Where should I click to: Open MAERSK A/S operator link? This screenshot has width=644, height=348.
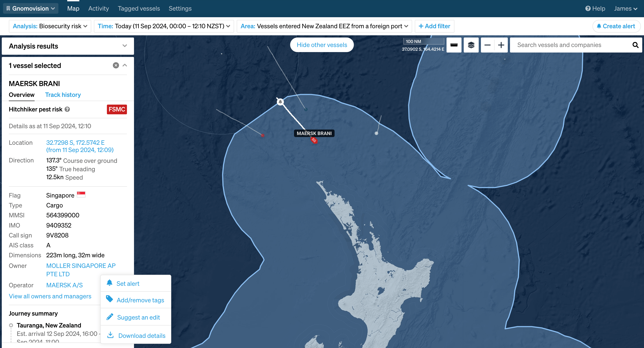(x=64, y=285)
